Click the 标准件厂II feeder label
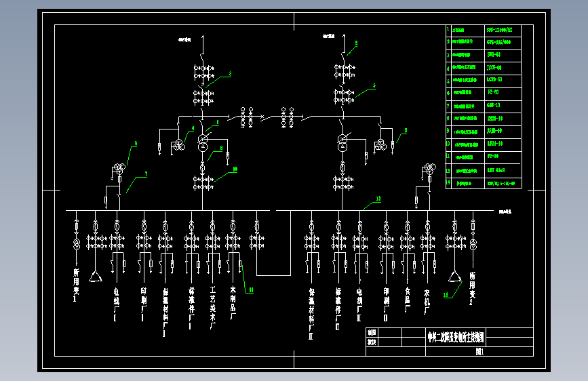This screenshot has height=381, width=588. [x=338, y=309]
